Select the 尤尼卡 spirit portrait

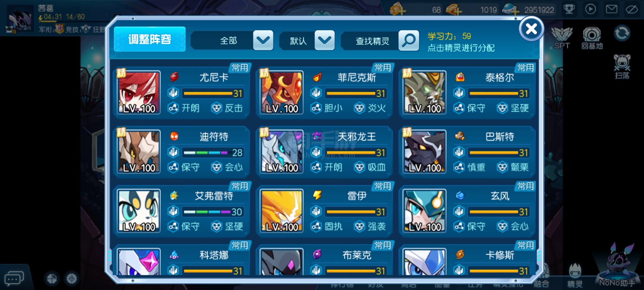tap(139, 92)
